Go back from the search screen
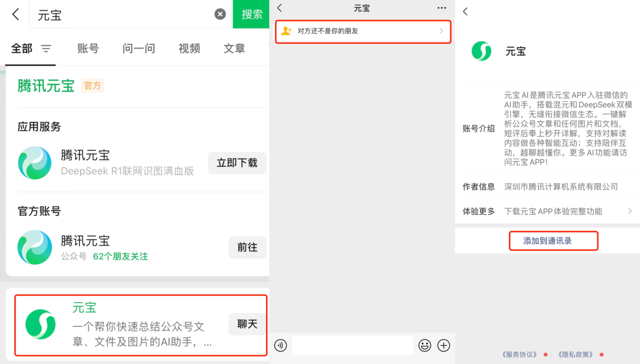Image resolution: width=640 pixels, height=364 pixels. point(15,15)
